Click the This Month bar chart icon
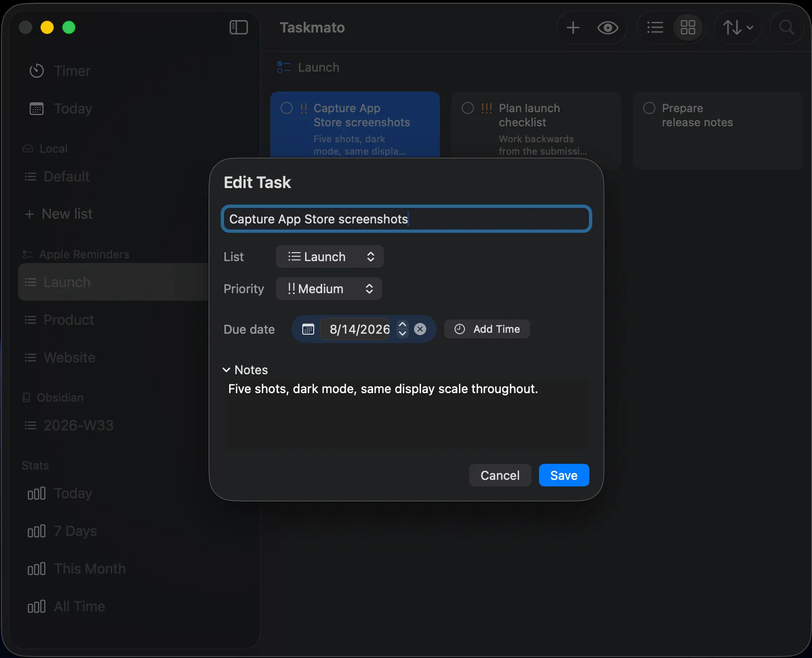This screenshot has width=812, height=658. [x=37, y=569]
